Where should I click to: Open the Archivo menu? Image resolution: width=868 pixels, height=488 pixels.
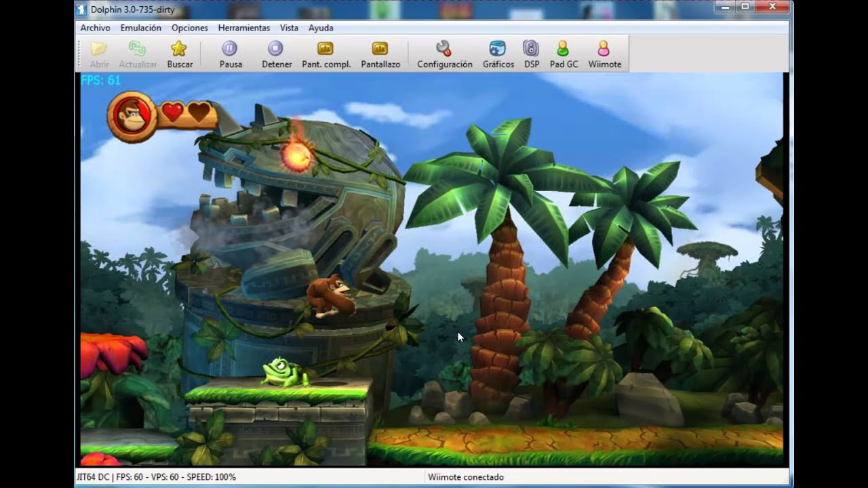coord(95,28)
